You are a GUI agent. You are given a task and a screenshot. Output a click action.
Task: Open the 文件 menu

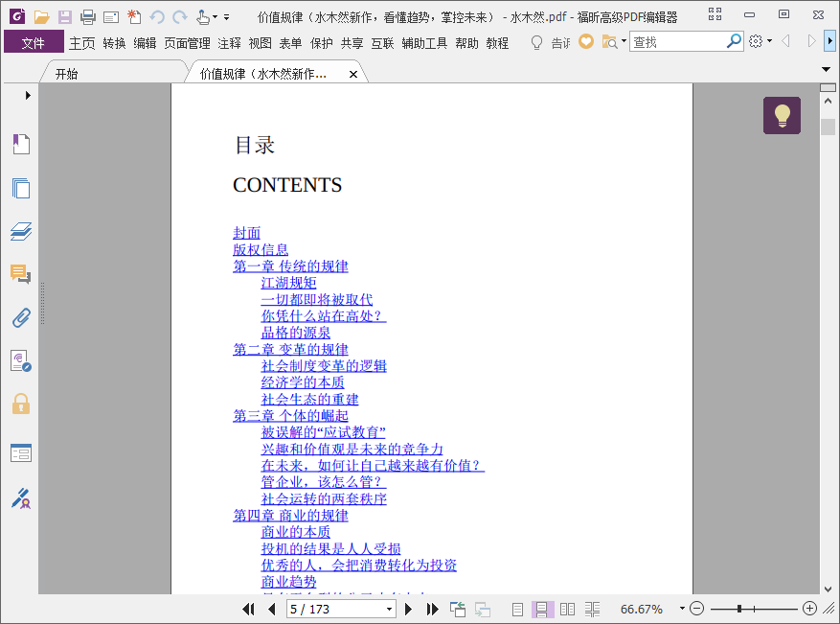(34, 43)
